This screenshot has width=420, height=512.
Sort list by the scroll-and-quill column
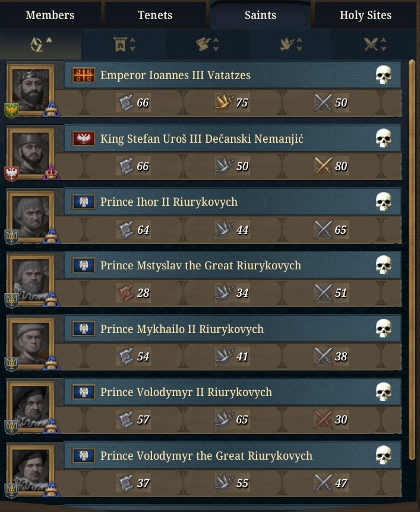click(x=207, y=44)
